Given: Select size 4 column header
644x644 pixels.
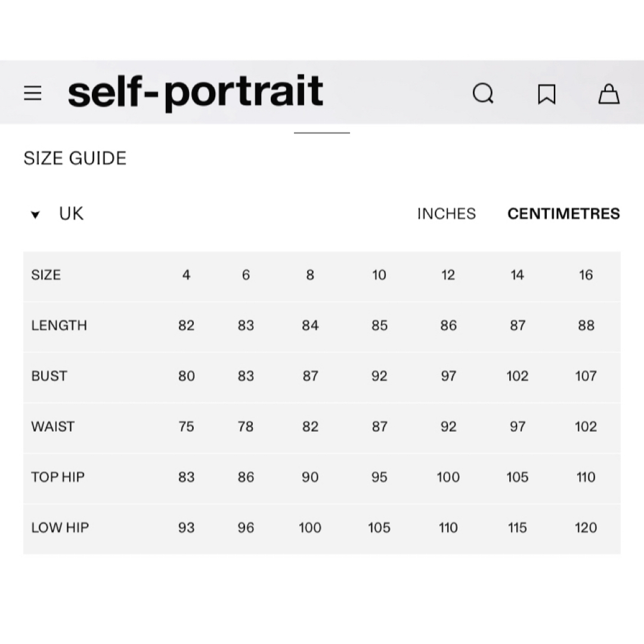Looking at the screenshot, I should [186, 275].
